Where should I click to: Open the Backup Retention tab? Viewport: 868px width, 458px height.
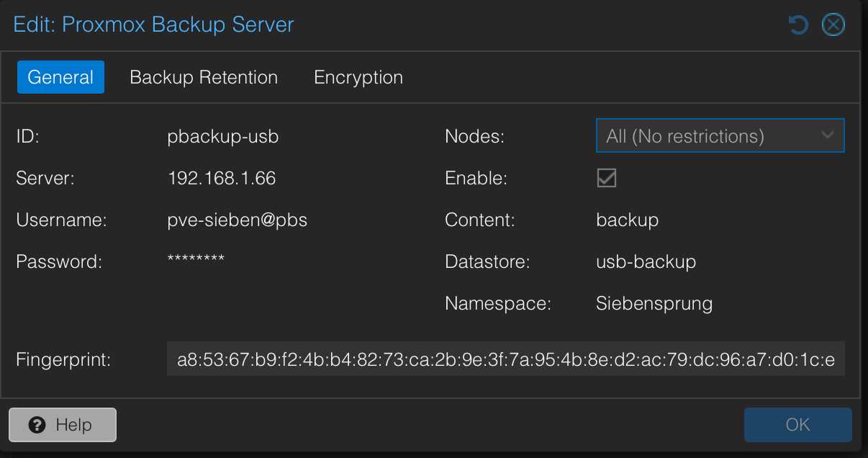(x=204, y=77)
